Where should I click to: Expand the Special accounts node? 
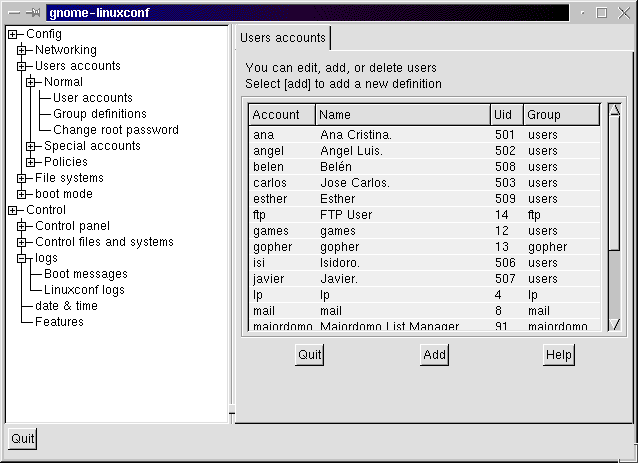click(31, 146)
